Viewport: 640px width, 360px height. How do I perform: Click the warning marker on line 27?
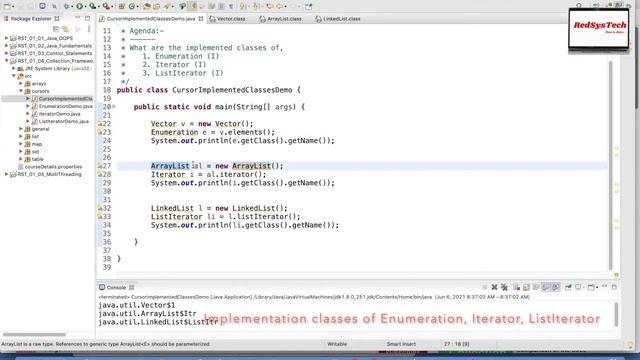tap(99, 166)
